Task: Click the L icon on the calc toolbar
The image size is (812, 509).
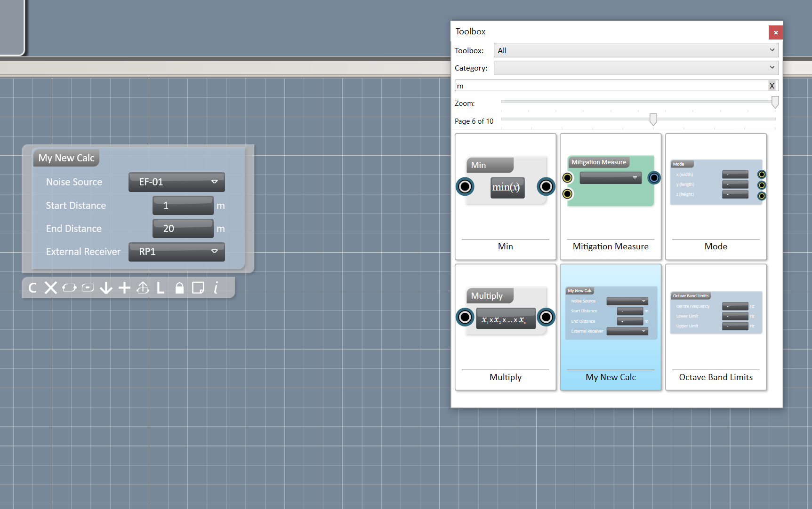Action: coord(160,288)
